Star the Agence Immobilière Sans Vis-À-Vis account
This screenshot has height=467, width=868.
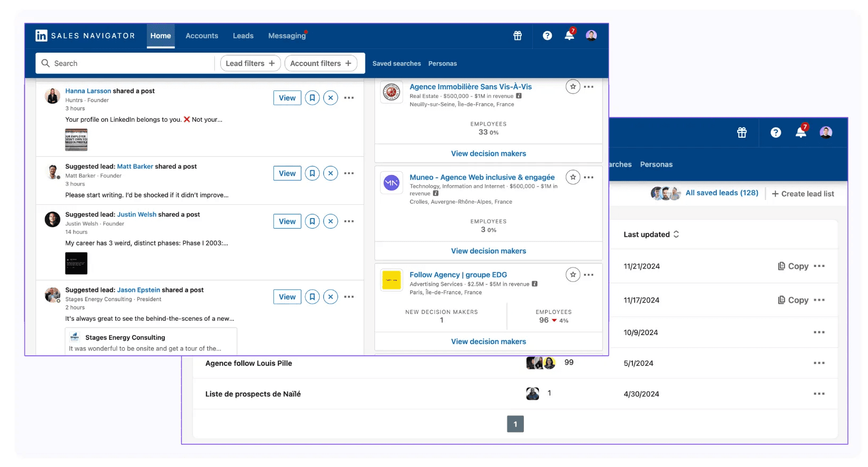pyautogui.click(x=573, y=87)
